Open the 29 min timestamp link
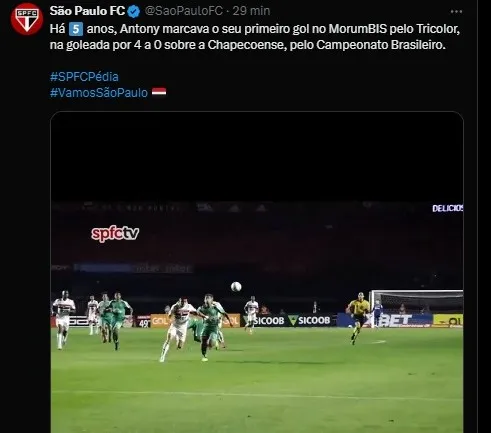Image resolution: width=491 pixels, height=433 pixels. coord(251,11)
